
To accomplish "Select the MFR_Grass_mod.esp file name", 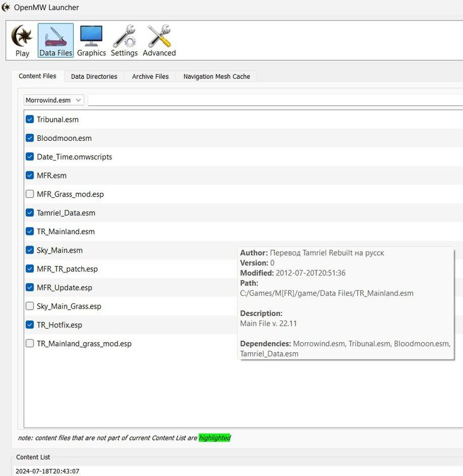I will 70,194.
